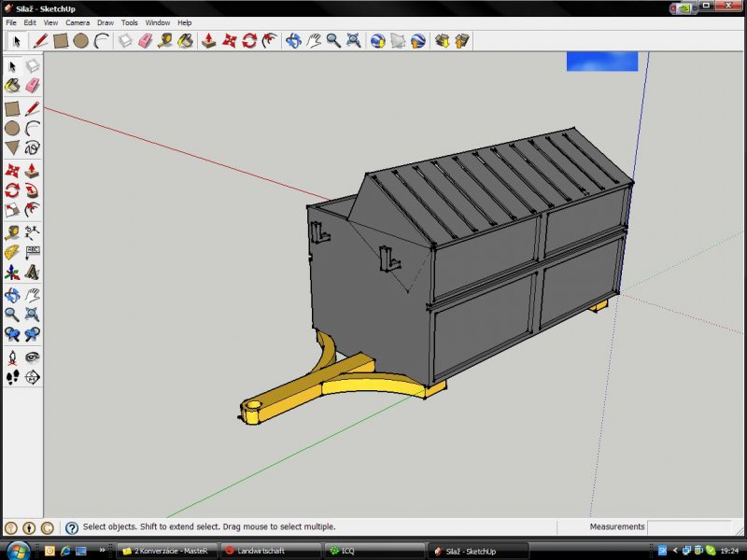Select the Freehand drawing tool
The height and width of the screenshot is (560, 747).
[x=33, y=147]
